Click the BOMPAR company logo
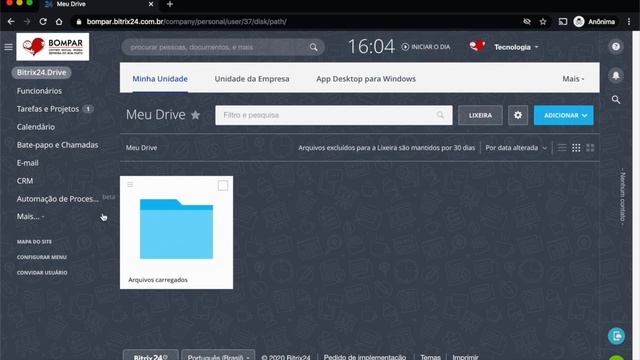Screen dimensions: 640x360 [x=53, y=47]
